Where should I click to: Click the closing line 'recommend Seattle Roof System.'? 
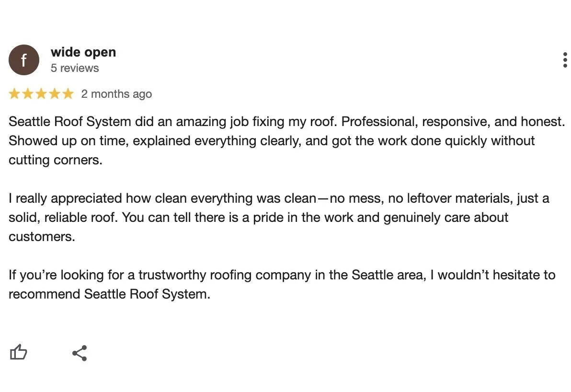[110, 294]
